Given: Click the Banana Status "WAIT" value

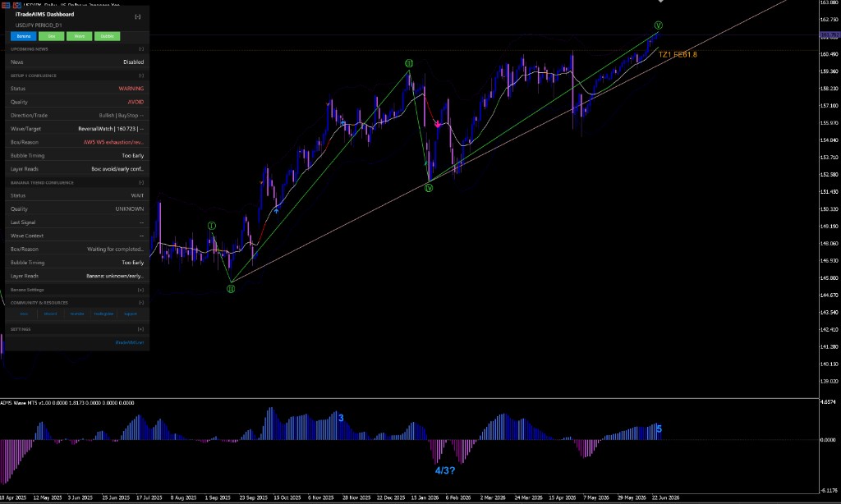Looking at the screenshot, I should (x=137, y=195).
